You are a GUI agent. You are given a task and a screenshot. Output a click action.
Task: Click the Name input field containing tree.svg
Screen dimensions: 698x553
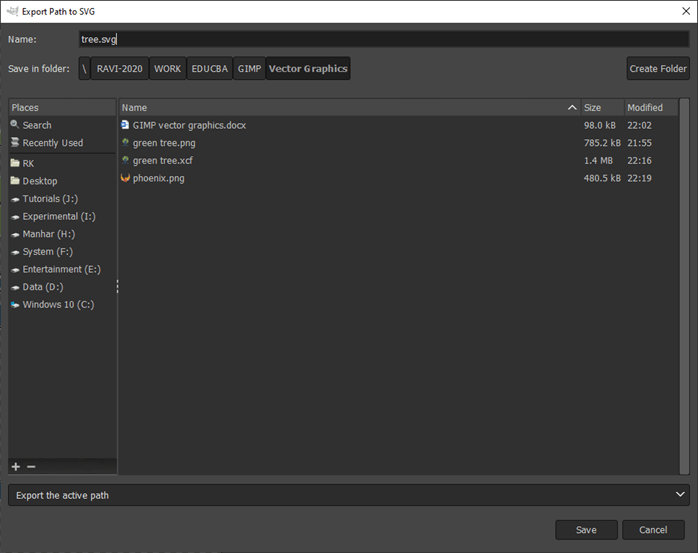tap(384, 39)
